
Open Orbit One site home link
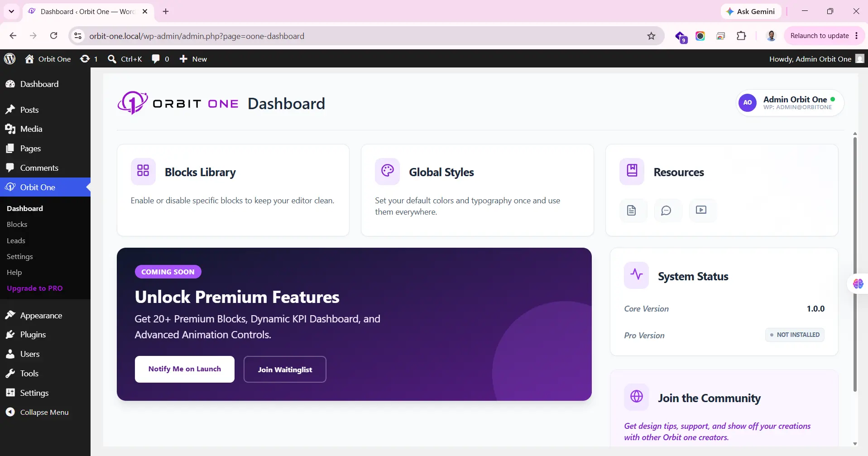tap(48, 59)
